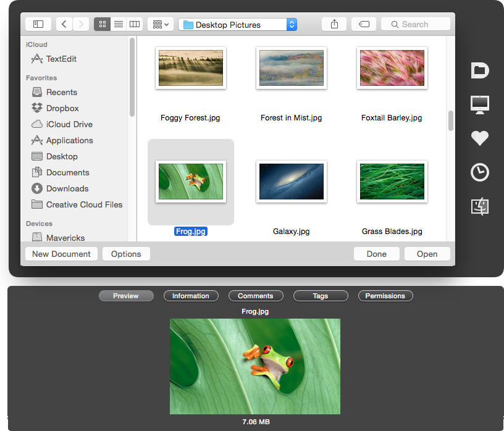This screenshot has height=431, width=504.
Task: Click the New Document button
Action: [x=61, y=254]
